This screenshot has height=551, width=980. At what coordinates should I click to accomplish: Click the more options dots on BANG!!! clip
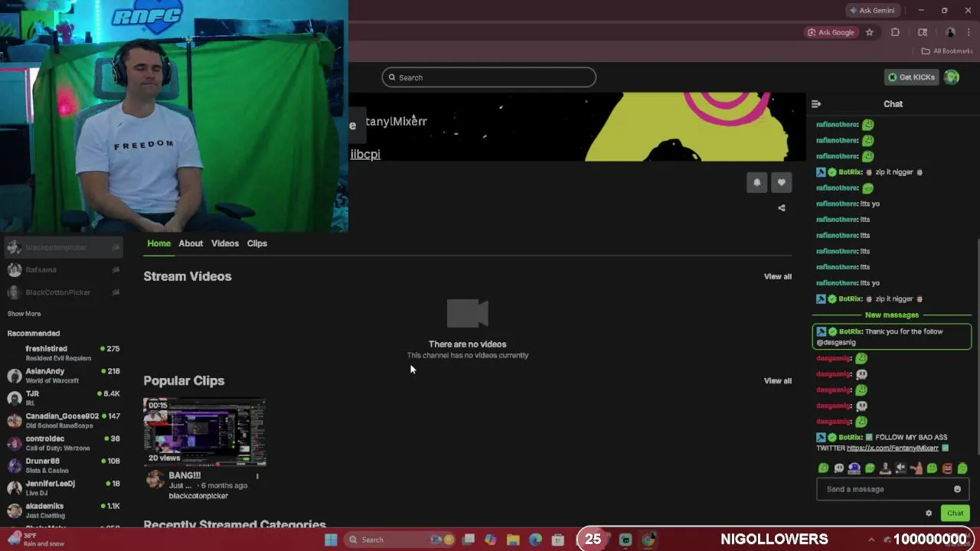257,476
